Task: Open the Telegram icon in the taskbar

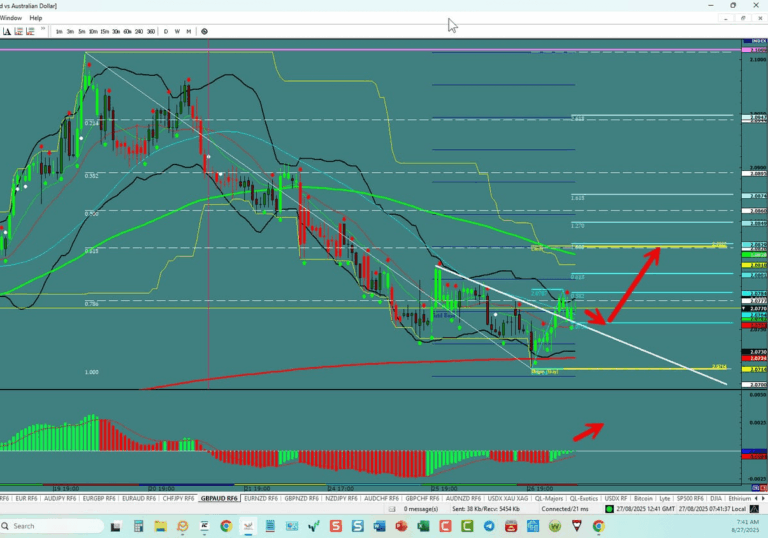Action: click(x=489, y=526)
